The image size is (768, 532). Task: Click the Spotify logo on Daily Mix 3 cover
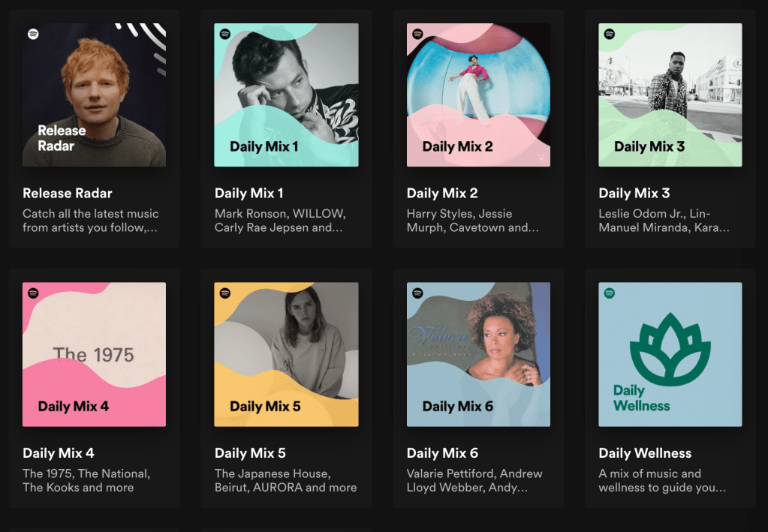610,34
